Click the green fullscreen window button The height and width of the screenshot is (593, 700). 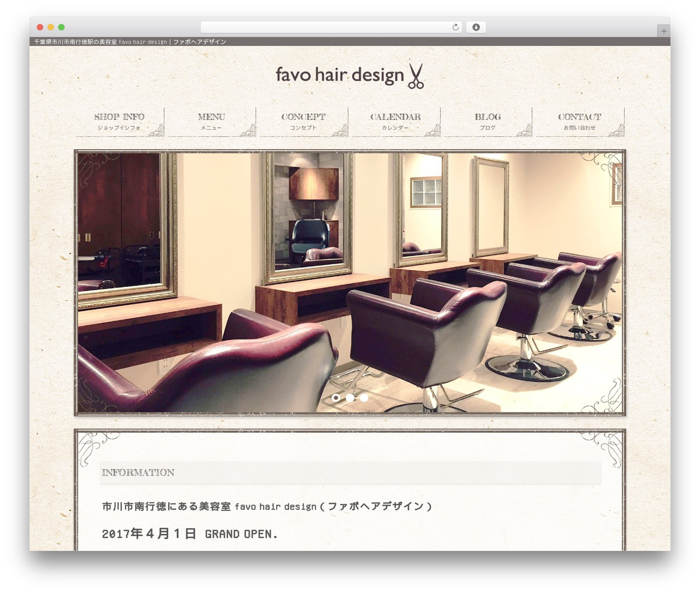61,27
